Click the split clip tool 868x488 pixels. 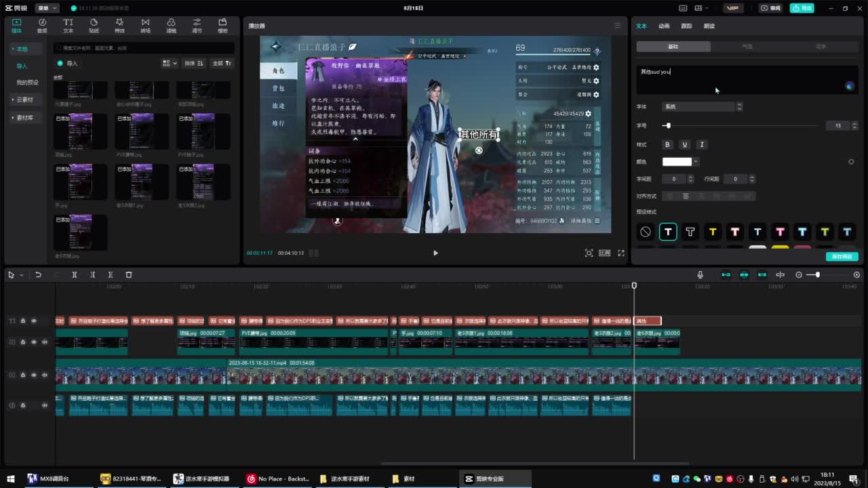click(x=75, y=274)
